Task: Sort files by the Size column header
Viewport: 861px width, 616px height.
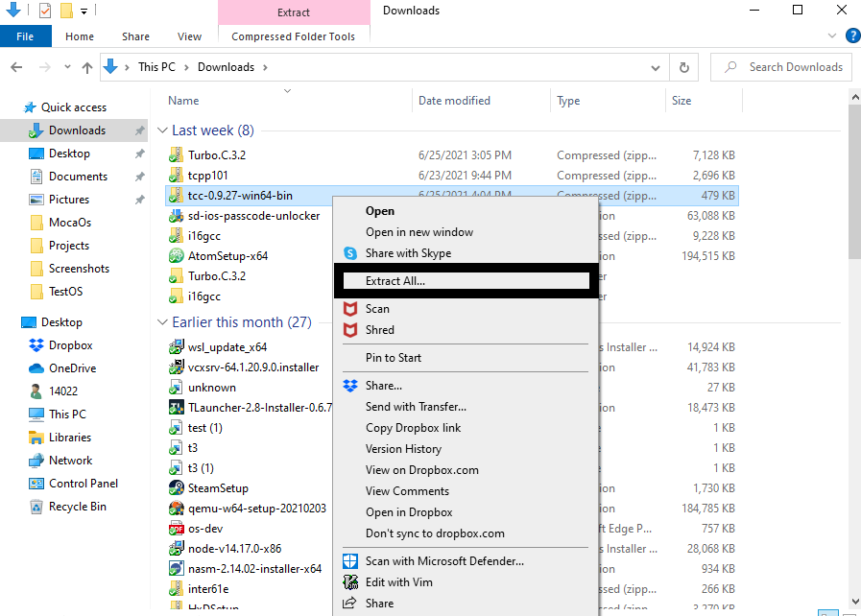Action: point(682,101)
